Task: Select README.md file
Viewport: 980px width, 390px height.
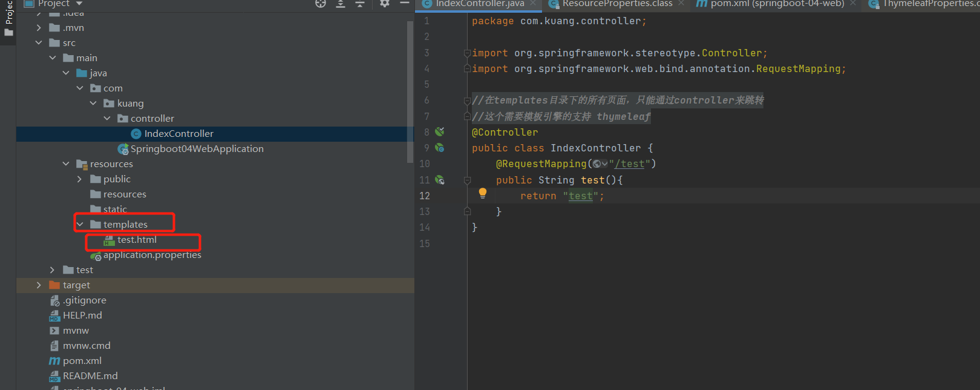Action: click(83, 376)
